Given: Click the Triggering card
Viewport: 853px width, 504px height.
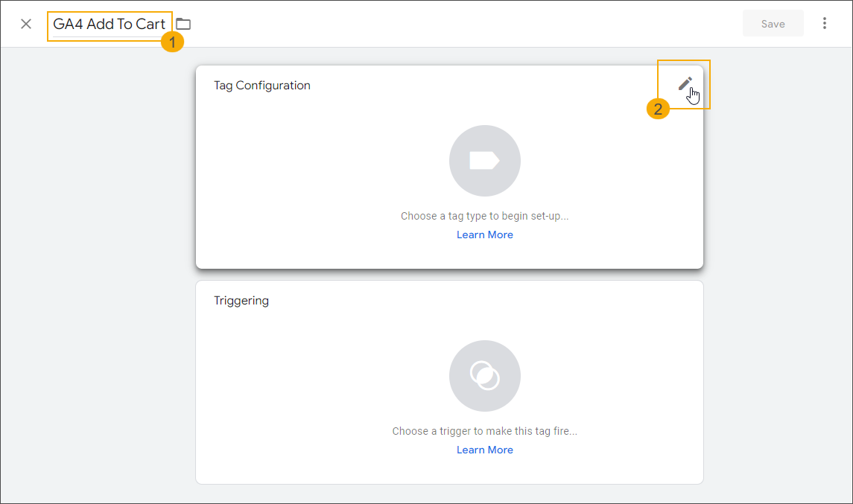Looking at the screenshot, I should (x=448, y=381).
